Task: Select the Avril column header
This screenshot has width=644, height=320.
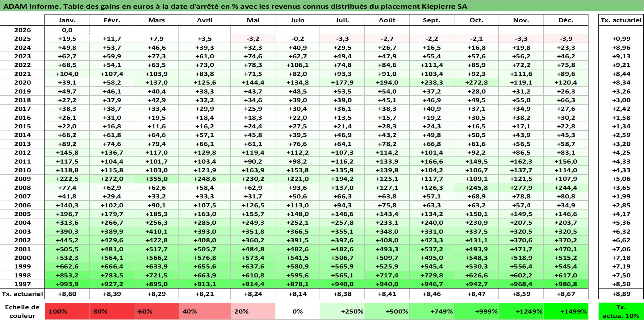Action: [x=205, y=20]
